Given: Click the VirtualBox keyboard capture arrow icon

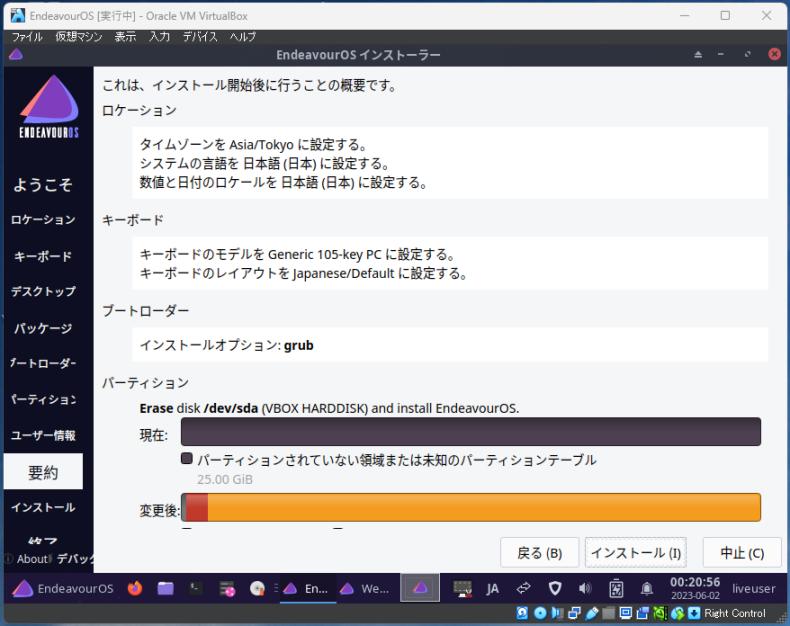Looking at the screenshot, I should (x=694, y=613).
